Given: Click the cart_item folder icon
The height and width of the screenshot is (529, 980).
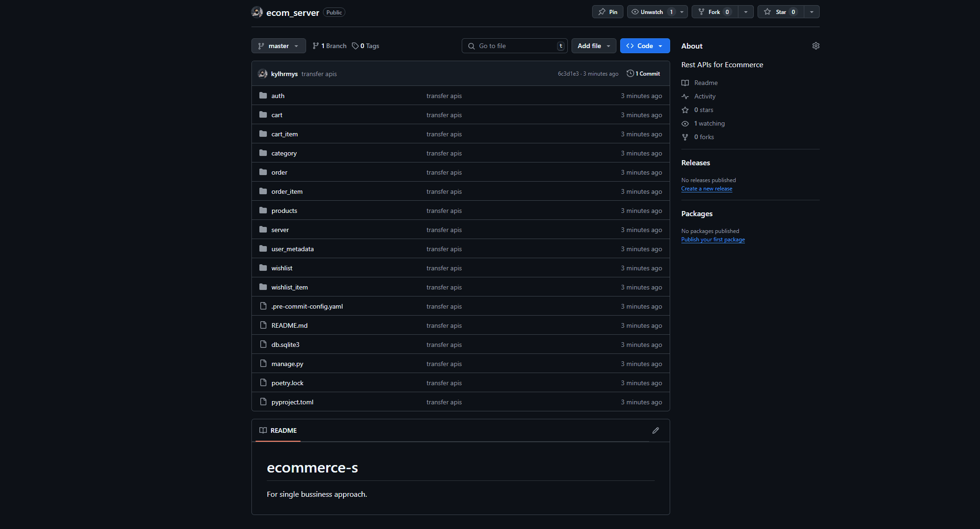Looking at the screenshot, I should [x=263, y=134].
